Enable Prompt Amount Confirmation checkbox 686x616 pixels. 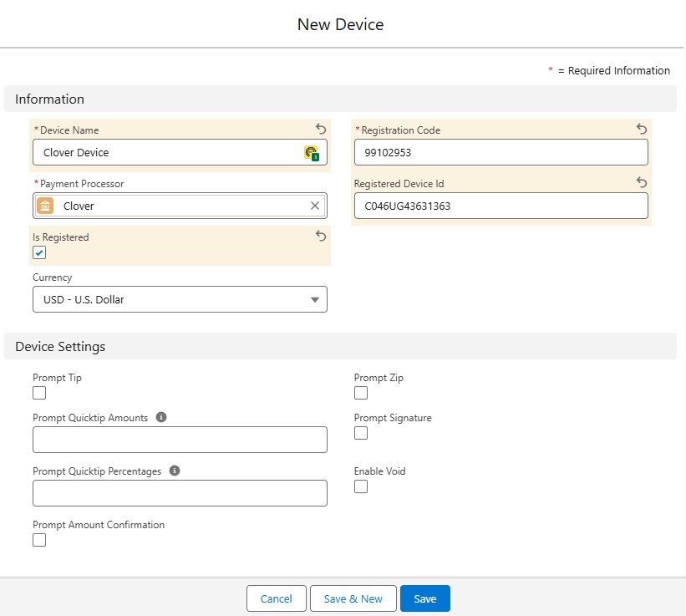[39, 540]
